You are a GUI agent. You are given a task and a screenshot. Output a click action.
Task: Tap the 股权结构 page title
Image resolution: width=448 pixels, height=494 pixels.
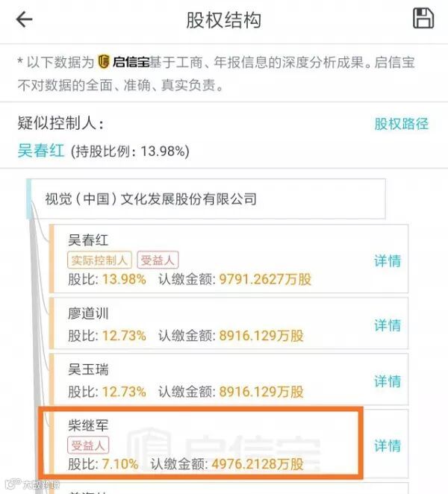223,20
